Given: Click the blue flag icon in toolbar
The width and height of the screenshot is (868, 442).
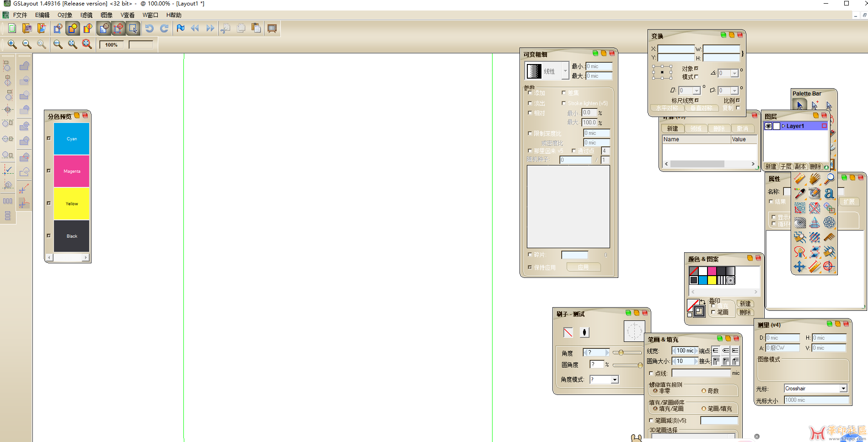Looking at the screenshot, I should click(181, 28).
